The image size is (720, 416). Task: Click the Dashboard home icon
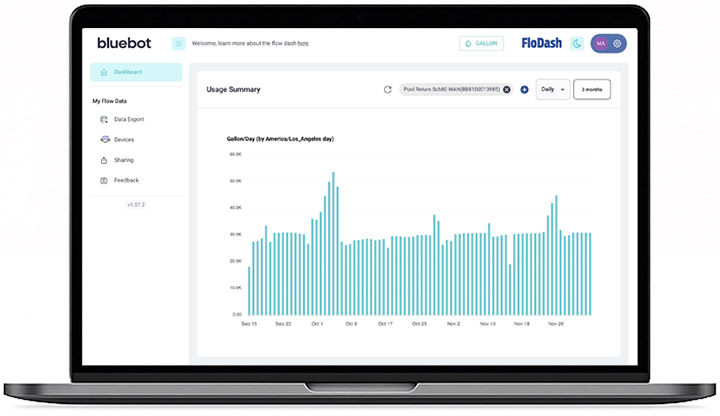click(x=102, y=72)
